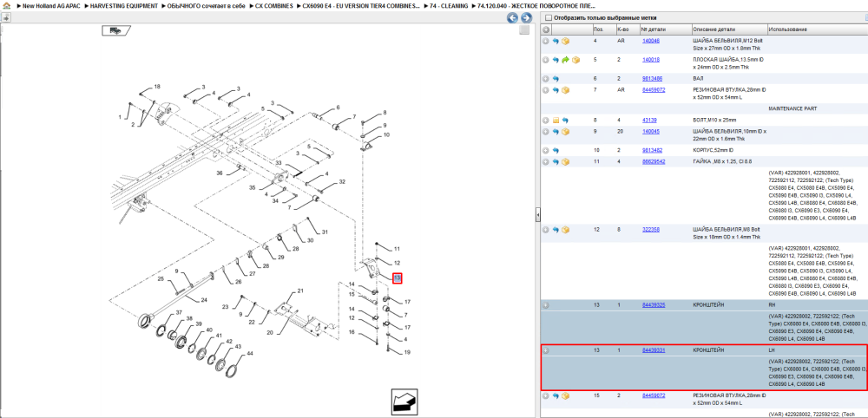Screen dimensions: 868x418
Task: Open 'CX COMBINES' breadcrumb
Action: click(274, 5)
